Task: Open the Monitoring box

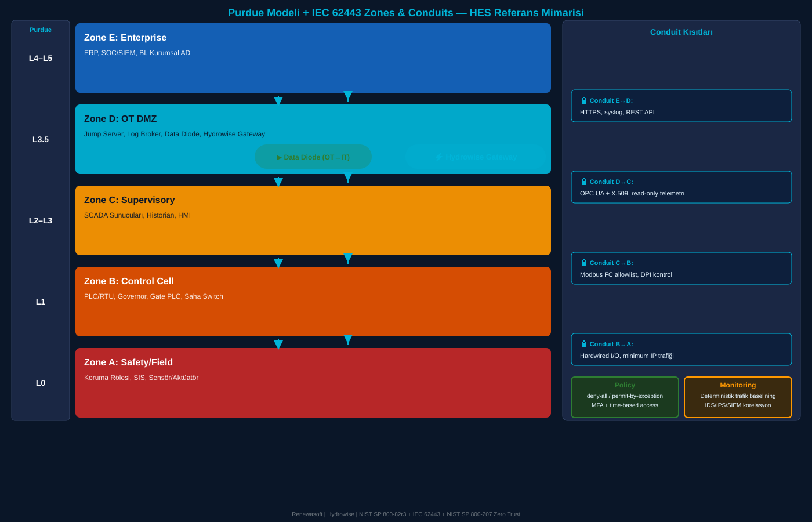Action: (738, 397)
